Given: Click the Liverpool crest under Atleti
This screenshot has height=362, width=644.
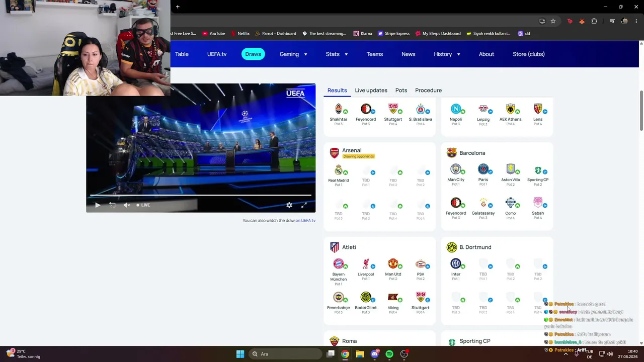Looking at the screenshot, I should click(366, 263).
